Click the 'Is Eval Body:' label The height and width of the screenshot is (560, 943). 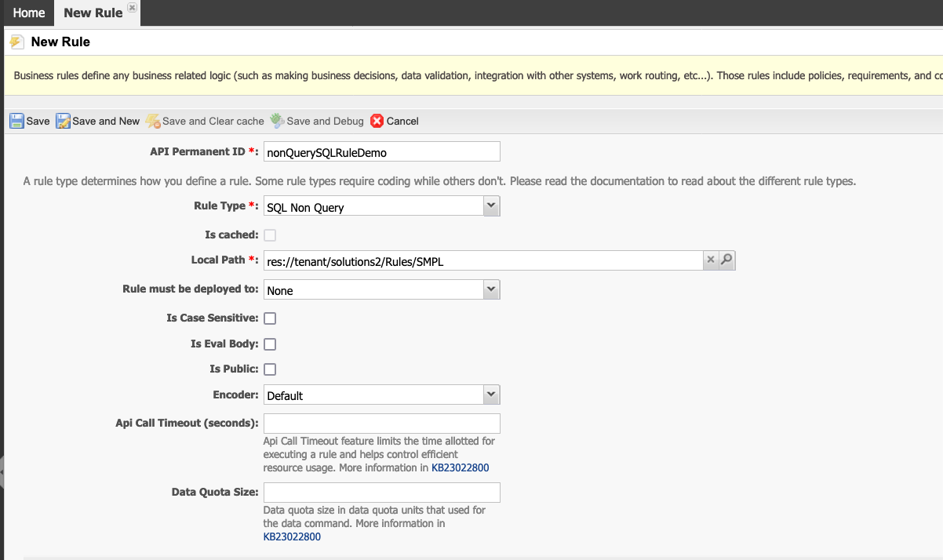224,344
